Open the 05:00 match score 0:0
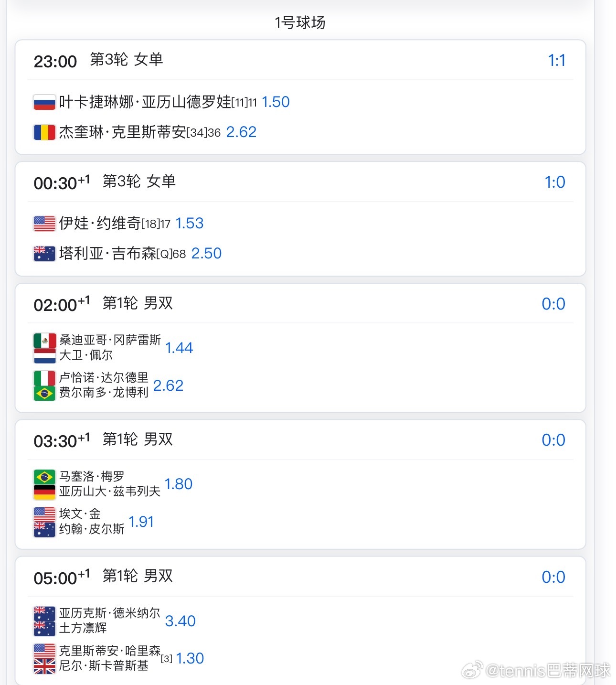This screenshot has width=616, height=685. point(553,577)
